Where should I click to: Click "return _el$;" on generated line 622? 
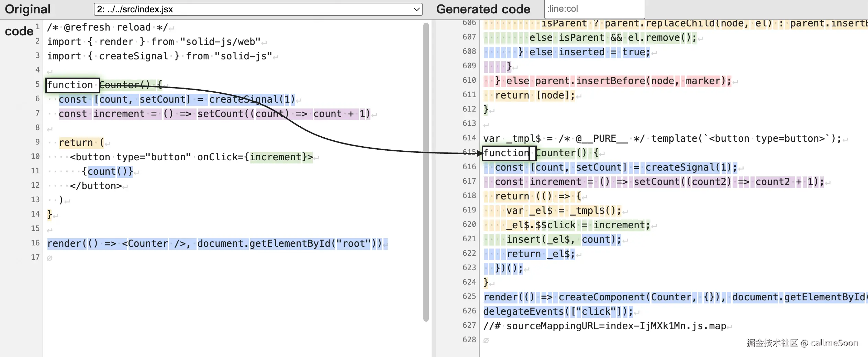[x=541, y=254]
